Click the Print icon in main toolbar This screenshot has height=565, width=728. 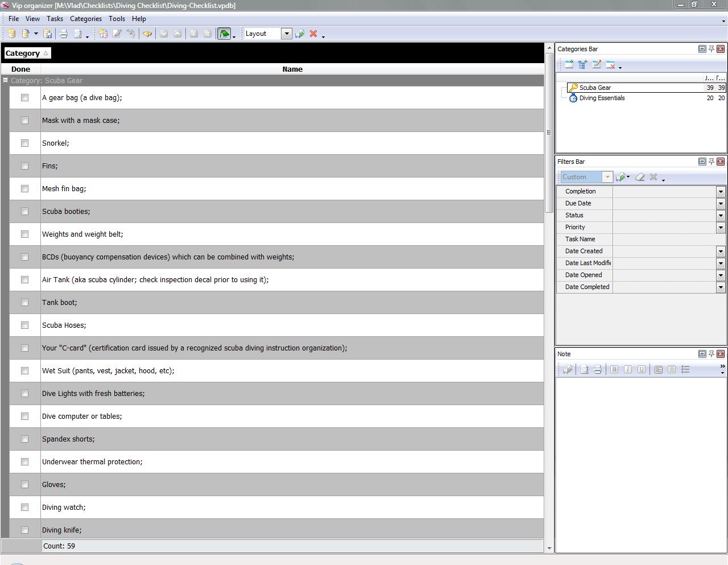pyautogui.click(x=64, y=34)
